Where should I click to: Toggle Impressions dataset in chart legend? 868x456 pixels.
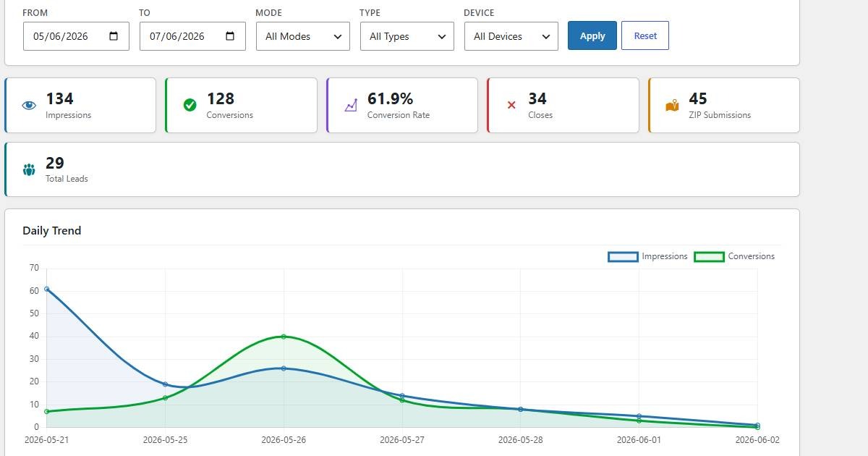pos(648,256)
